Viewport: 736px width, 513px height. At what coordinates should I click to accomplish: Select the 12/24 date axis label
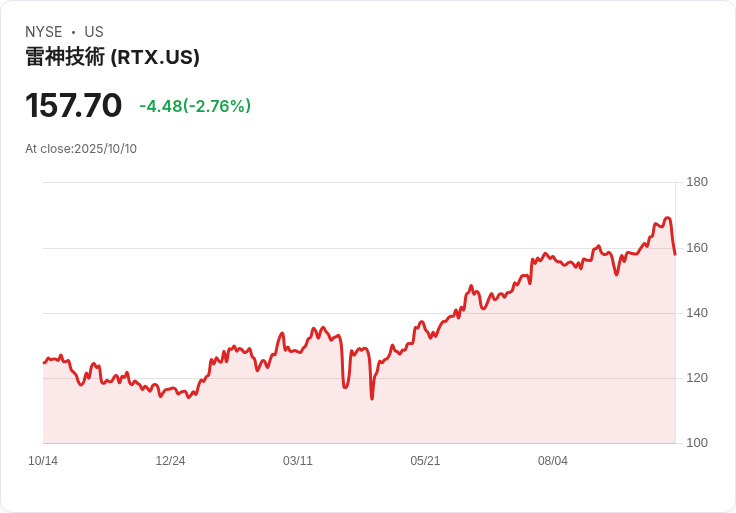click(x=170, y=461)
